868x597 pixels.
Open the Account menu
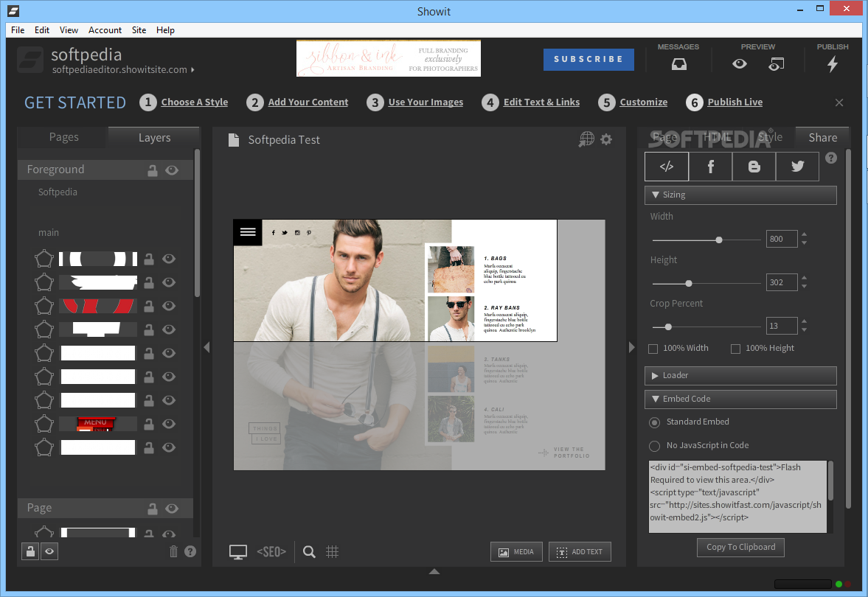coord(105,30)
